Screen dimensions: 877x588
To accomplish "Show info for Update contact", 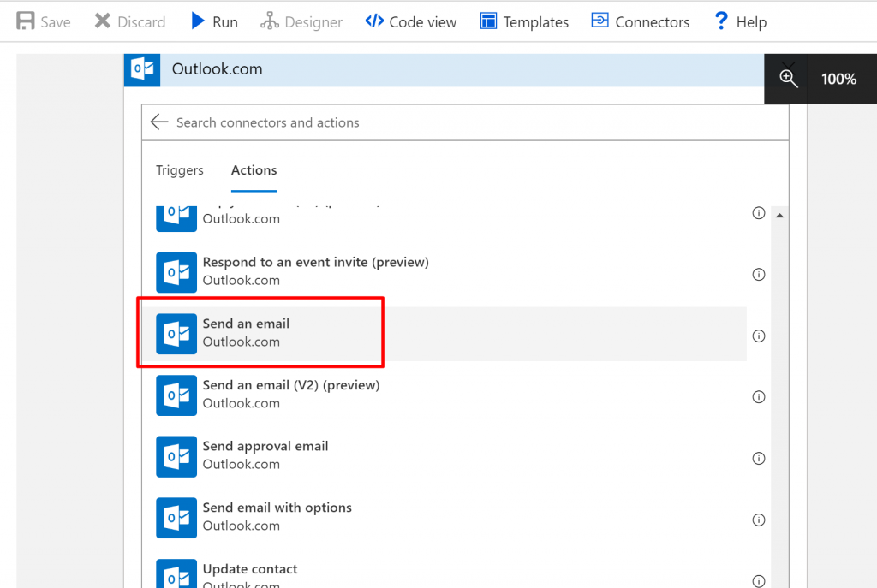I will 759,581.
